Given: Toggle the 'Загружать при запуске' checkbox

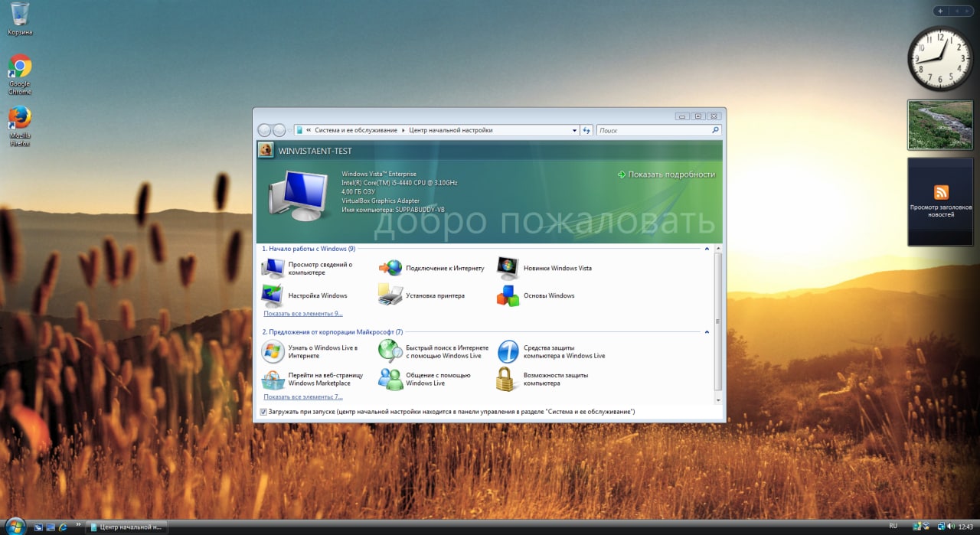Looking at the screenshot, I should pyautogui.click(x=263, y=412).
